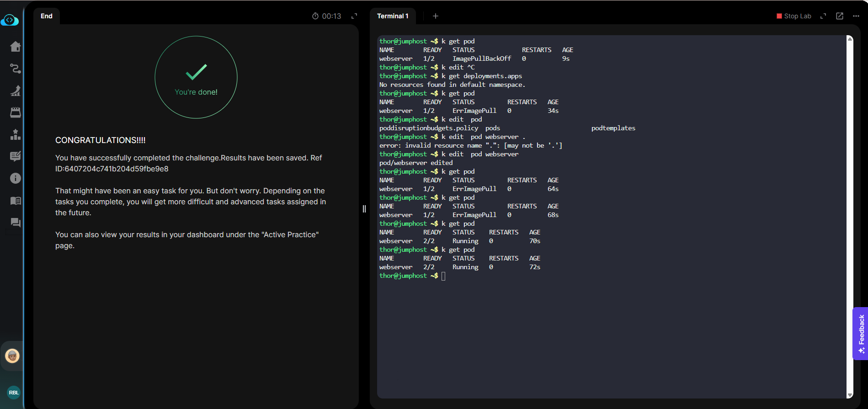The image size is (868, 409).
Task: Click the growth chart arrow icon
Action: click(16, 90)
